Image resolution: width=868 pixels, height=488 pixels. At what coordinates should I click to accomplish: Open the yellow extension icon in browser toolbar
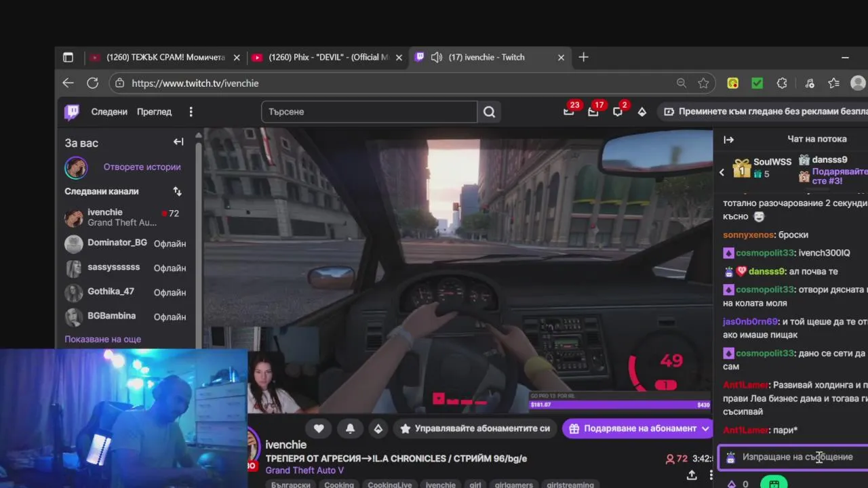733,83
